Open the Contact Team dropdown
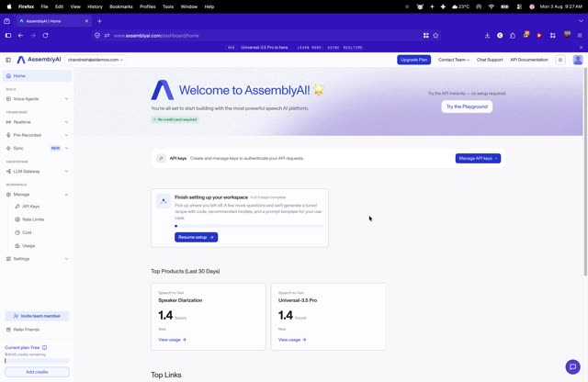This screenshot has width=588, height=382. tap(453, 60)
